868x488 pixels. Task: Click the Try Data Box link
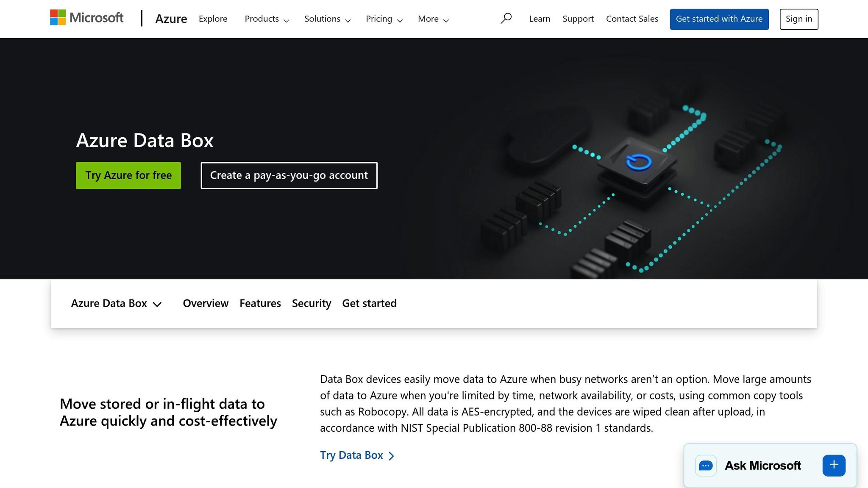click(351, 455)
